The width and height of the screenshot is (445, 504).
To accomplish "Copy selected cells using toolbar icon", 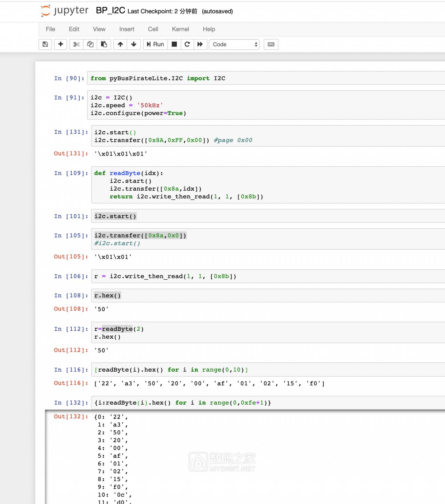I will pos(90,44).
